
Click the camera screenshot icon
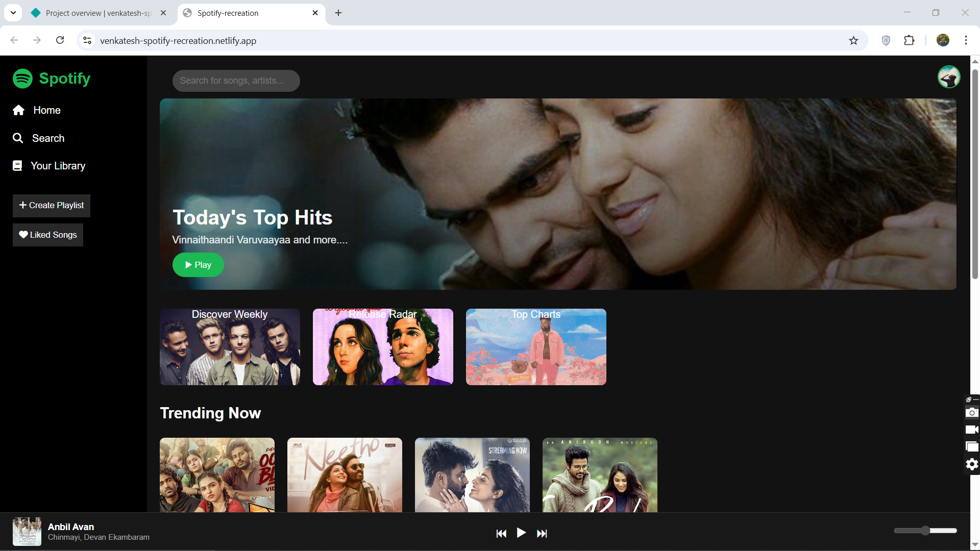[x=972, y=412]
